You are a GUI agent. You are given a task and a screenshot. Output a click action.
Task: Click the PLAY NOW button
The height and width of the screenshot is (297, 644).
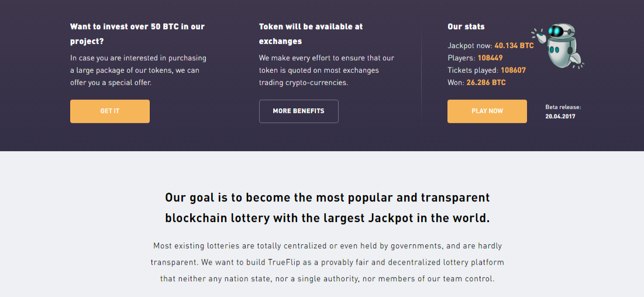(x=487, y=111)
